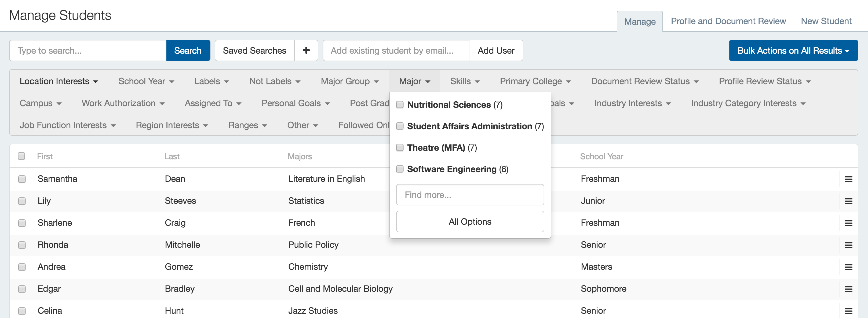The height and width of the screenshot is (318, 868).
Task: Check the Theatre (MFA) major option
Action: coord(400,147)
